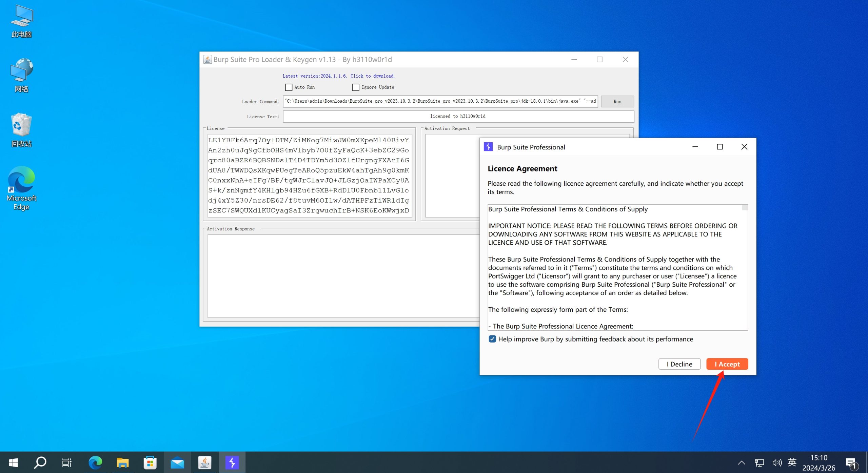Click 'Burp Suite Professional Terms & Conditions' line
The width and height of the screenshot is (868, 473).
click(x=568, y=209)
